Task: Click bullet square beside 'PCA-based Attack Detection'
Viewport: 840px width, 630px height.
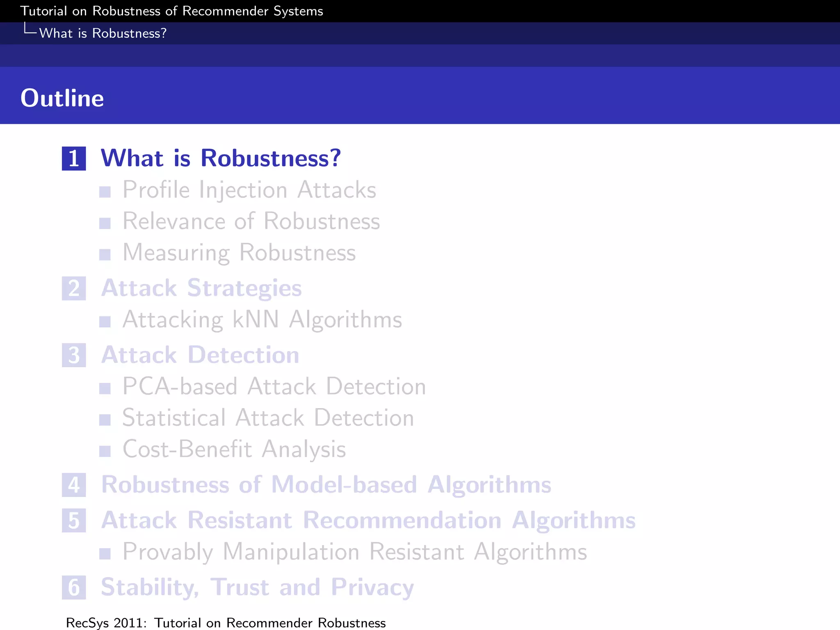Action: point(105,388)
